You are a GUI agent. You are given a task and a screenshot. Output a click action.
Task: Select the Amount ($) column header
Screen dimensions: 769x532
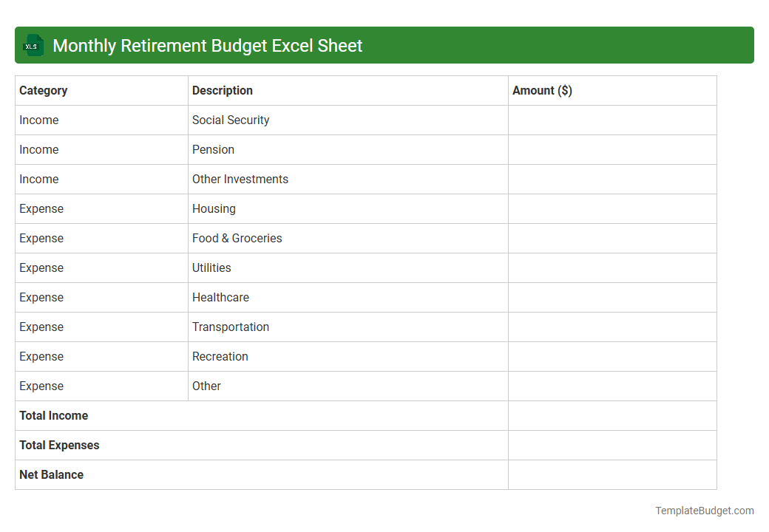[541, 90]
